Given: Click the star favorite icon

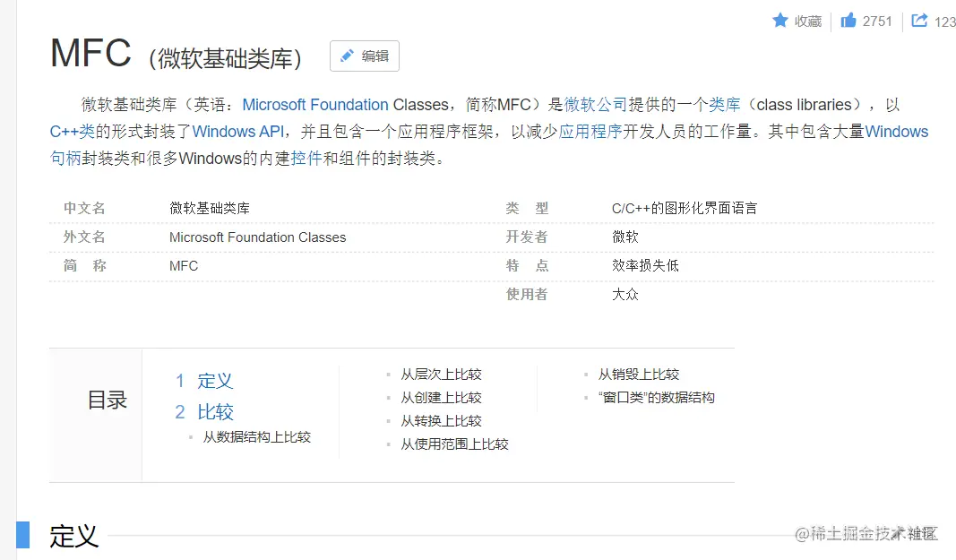Looking at the screenshot, I should [x=779, y=21].
